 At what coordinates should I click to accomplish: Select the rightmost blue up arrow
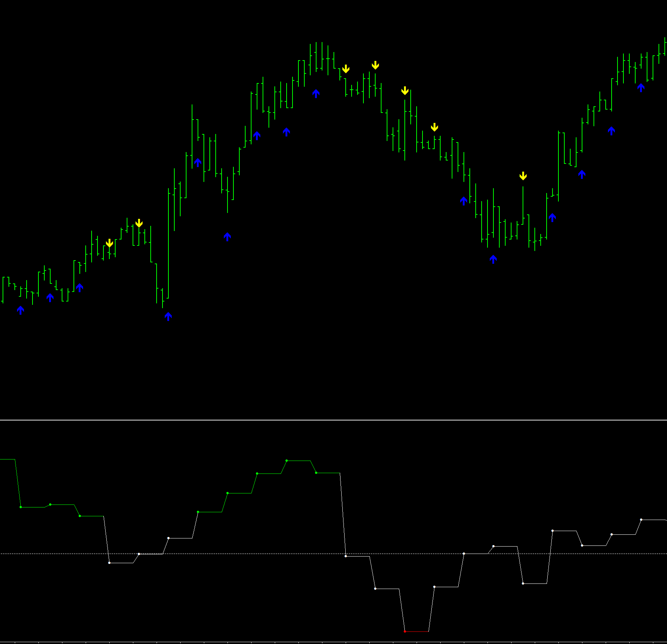tap(641, 87)
